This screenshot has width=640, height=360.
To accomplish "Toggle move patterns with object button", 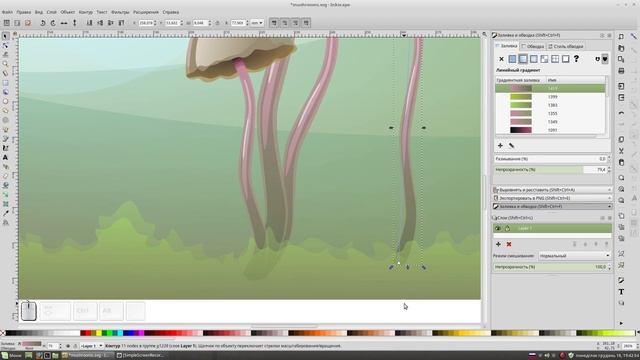I will (x=306, y=23).
